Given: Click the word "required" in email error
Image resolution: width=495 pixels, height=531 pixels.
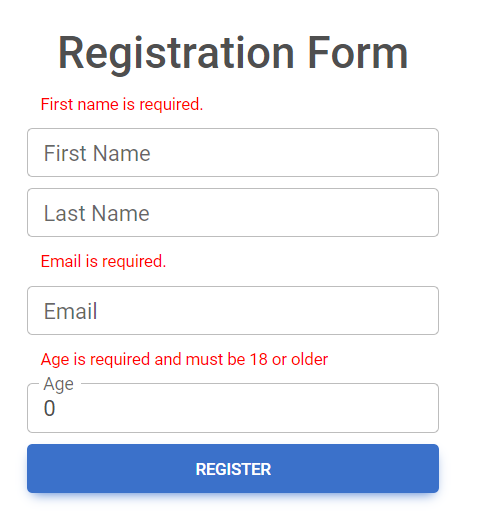Looking at the screenshot, I should point(134,262).
